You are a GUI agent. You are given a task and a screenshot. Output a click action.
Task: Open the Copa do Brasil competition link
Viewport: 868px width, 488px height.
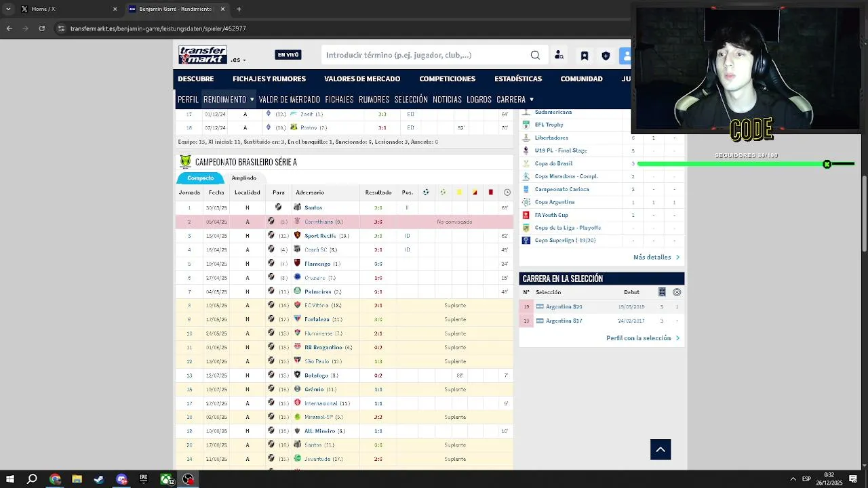(x=553, y=163)
